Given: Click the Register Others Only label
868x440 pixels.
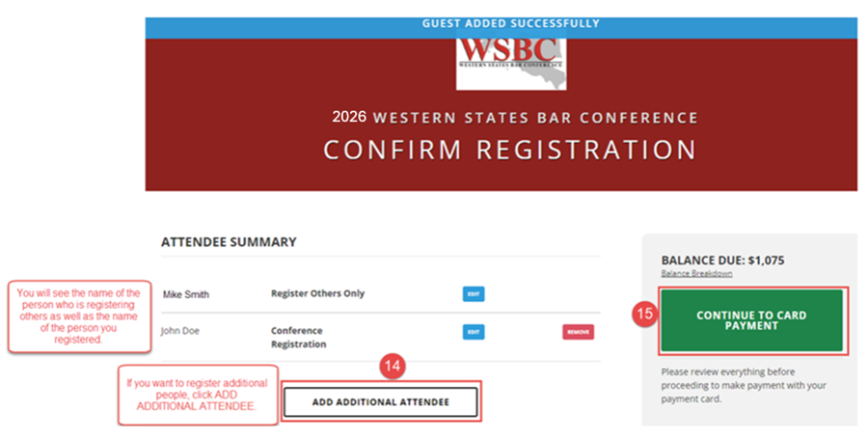Looking at the screenshot, I should pos(317,293).
